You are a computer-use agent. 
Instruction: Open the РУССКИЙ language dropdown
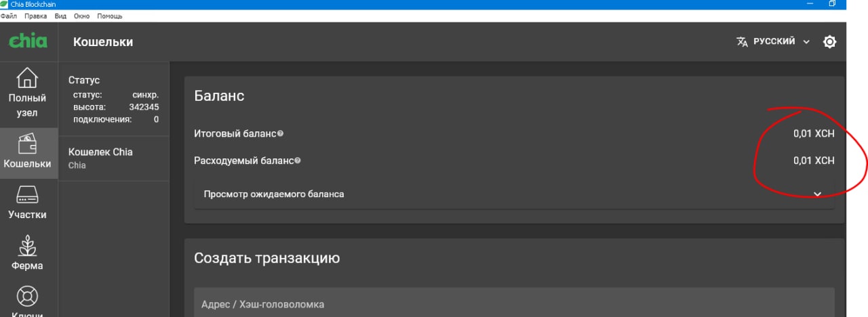coord(773,41)
